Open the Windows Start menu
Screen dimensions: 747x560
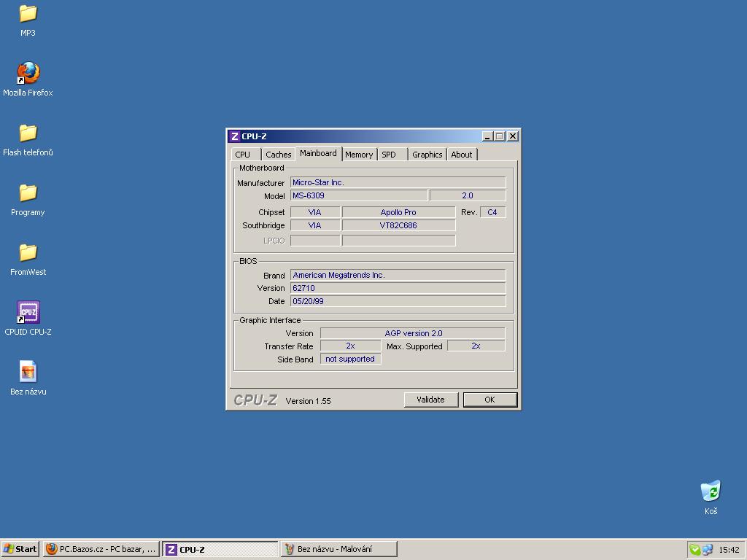coord(20,549)
